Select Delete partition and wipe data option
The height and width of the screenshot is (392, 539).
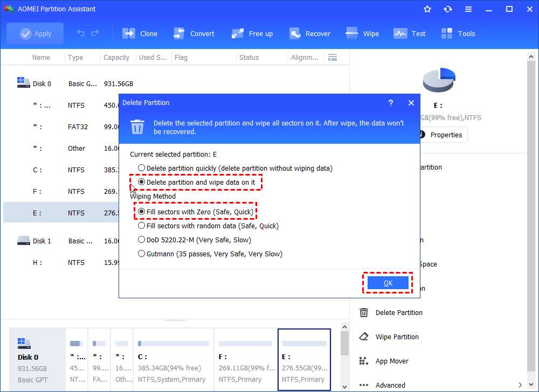(x=197, y=183)
